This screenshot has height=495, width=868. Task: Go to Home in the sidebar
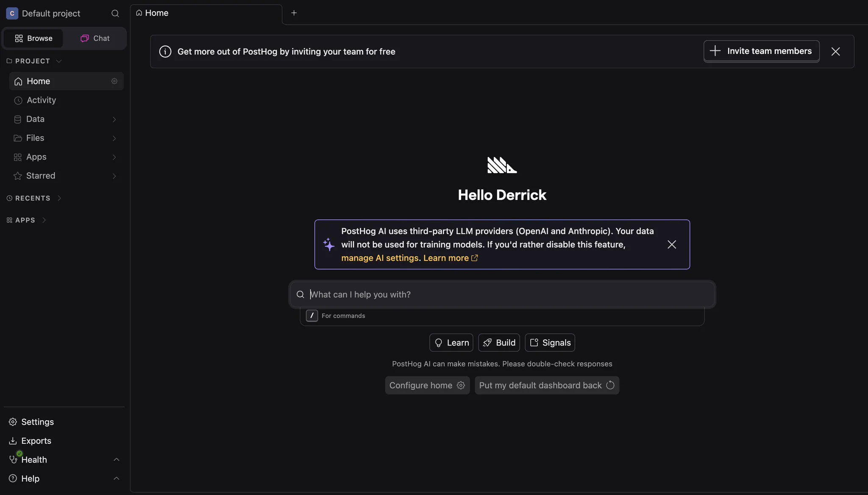point(66,81)
